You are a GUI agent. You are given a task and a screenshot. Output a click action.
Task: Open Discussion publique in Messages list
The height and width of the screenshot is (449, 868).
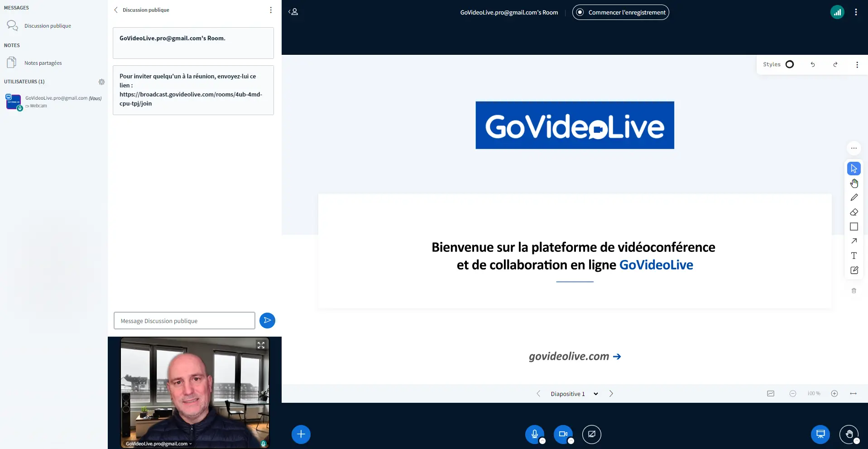(48, 26)
